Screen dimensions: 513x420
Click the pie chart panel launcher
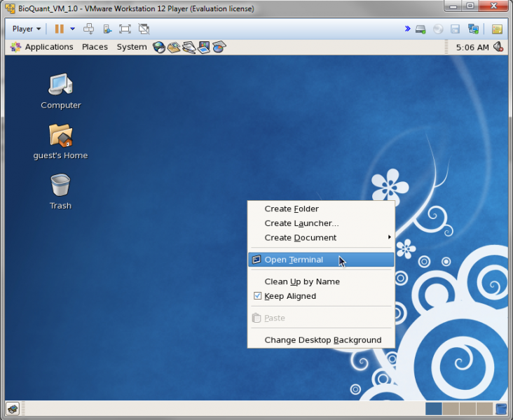[219, 48]
